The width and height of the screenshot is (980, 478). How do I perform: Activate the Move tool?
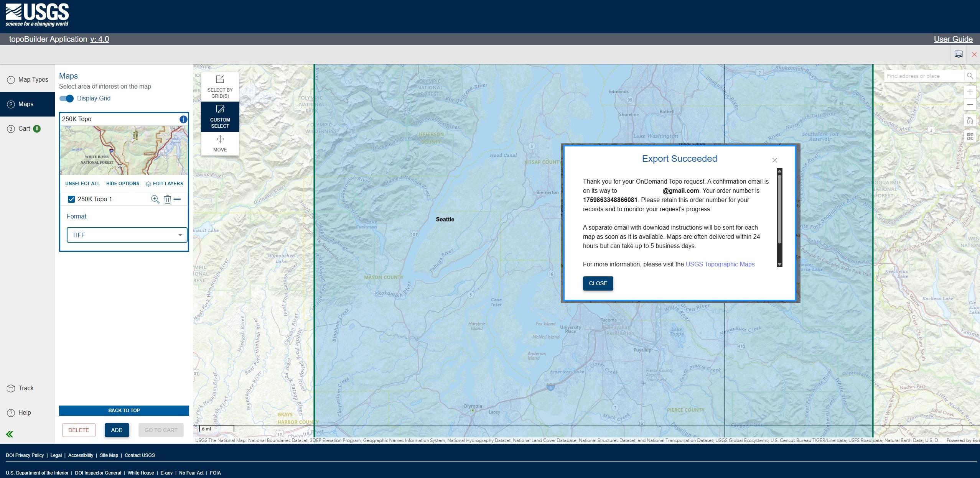[x=220, y=143]
